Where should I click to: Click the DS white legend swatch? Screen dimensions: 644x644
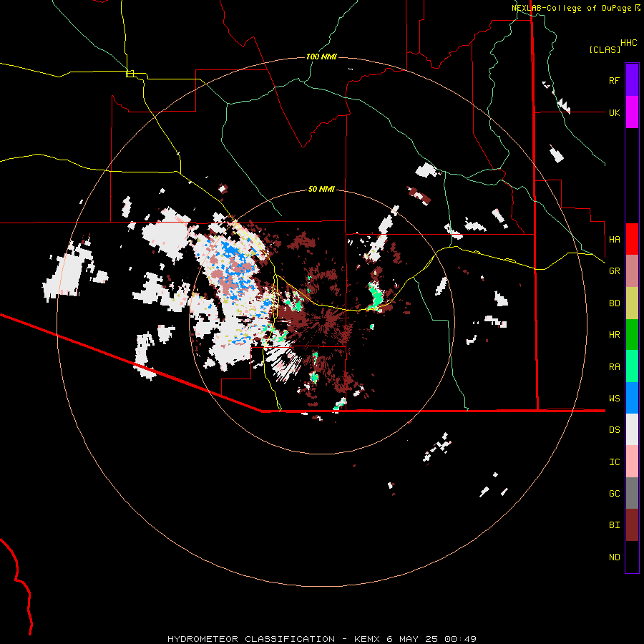tap(632, 429)
